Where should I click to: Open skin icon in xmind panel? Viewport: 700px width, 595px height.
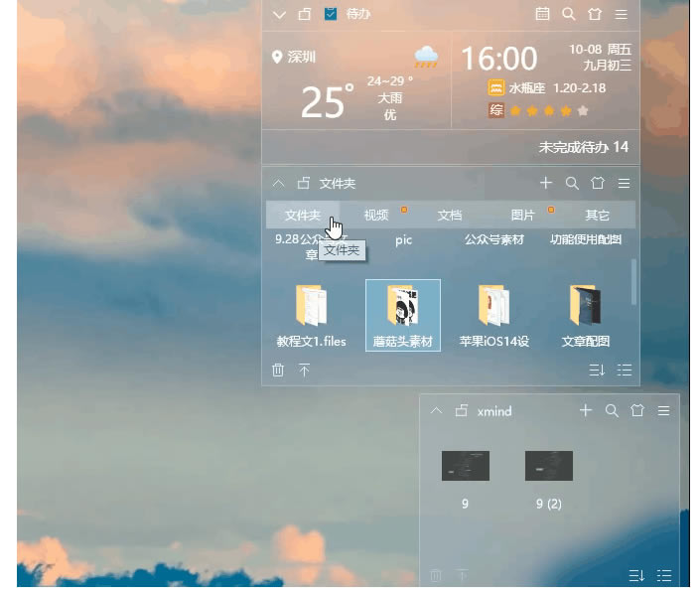tap(637, 410)
